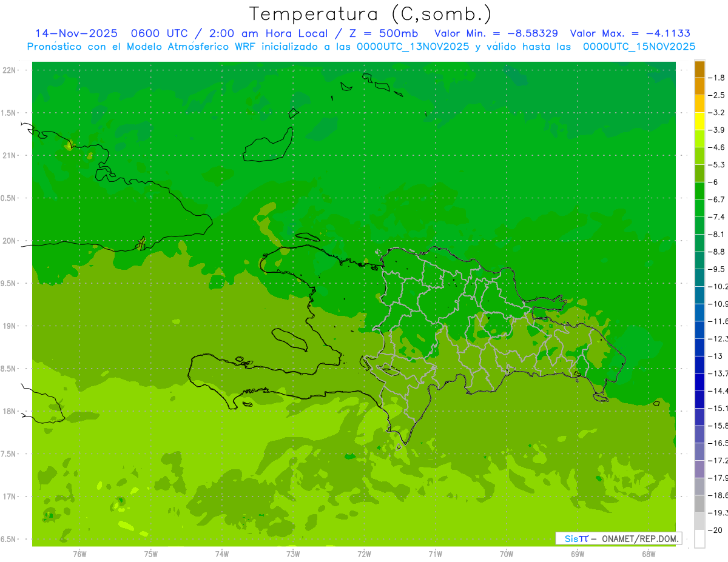Click the orange color swatch above -1.8
Screen dimensions: 728x562
pyautogui.click(x=699, y=69)
